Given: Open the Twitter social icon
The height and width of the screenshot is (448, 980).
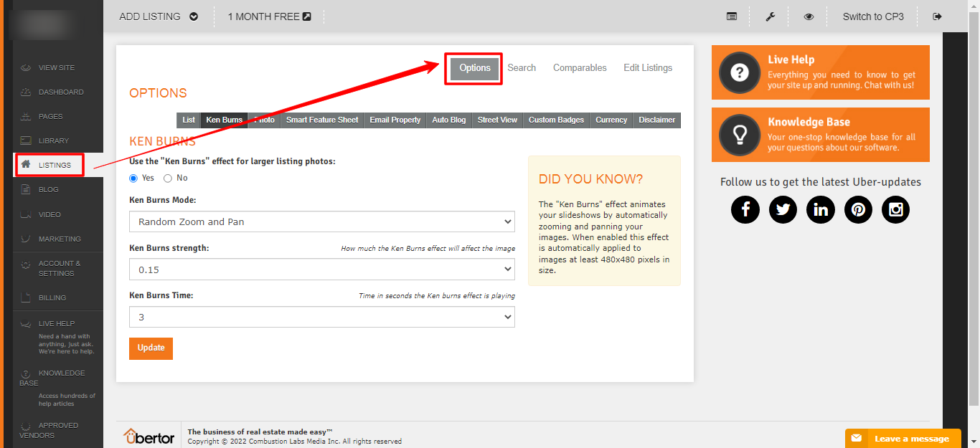Looking at the screenshot, I should tap(783, 209).
